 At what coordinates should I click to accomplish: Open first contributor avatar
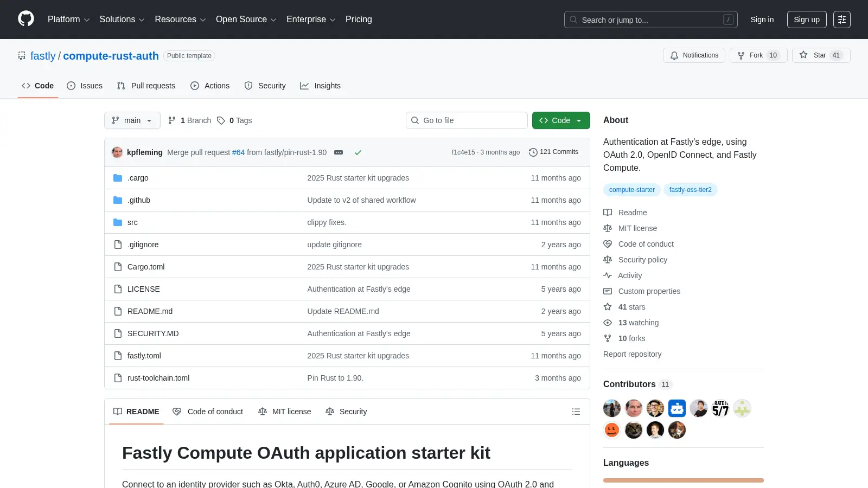coord(612,408)
